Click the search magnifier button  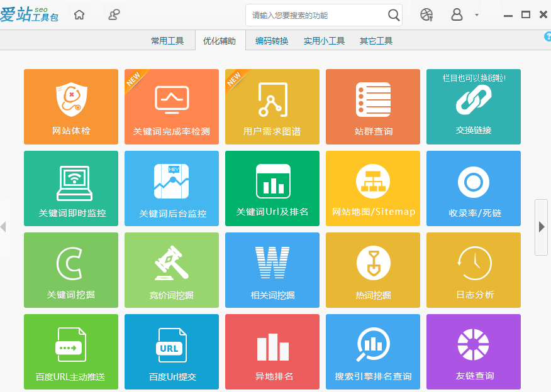tap(393, 15)
